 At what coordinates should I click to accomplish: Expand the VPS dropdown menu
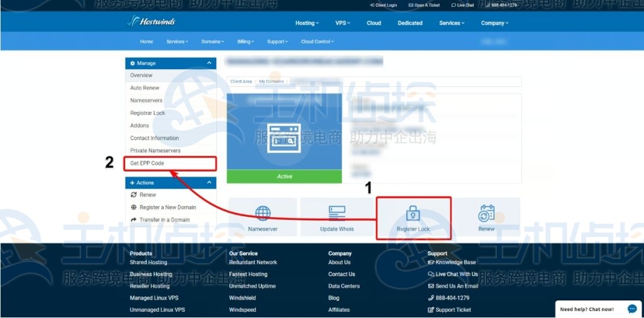343,23
